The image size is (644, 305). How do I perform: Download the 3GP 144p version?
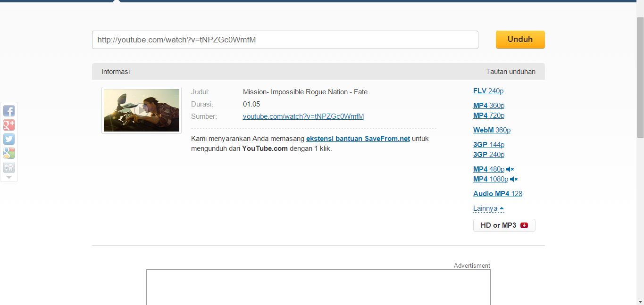(x=489, y=145)
